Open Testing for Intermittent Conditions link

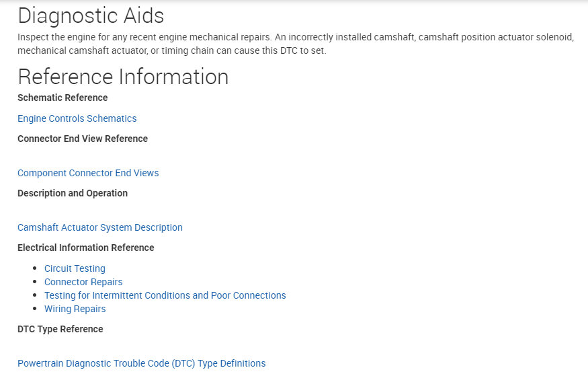point(165,295)
